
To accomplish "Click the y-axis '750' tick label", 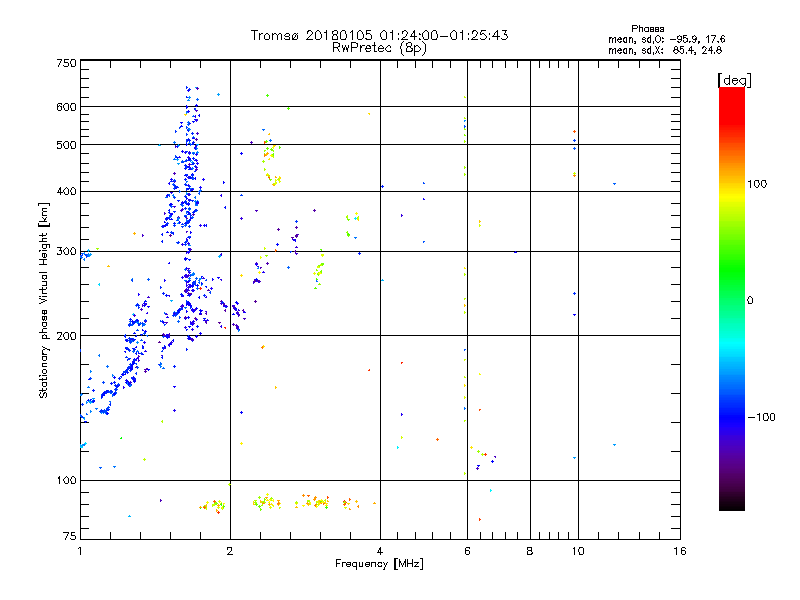I will click(x=66, y=63).
